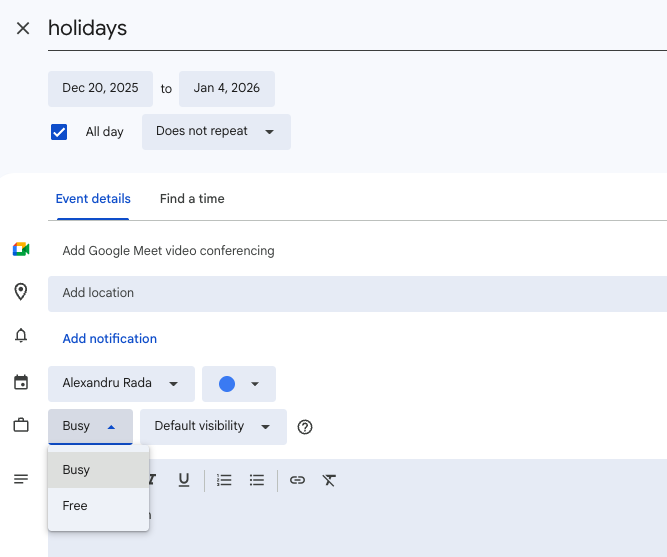Click the Google Meet camera icon

click(21, 250)
